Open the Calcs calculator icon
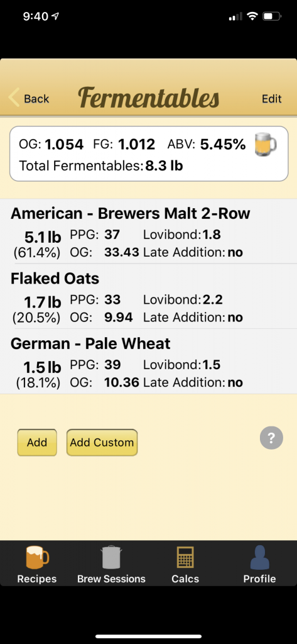This screenshot has height=644, width=297. 185,558
